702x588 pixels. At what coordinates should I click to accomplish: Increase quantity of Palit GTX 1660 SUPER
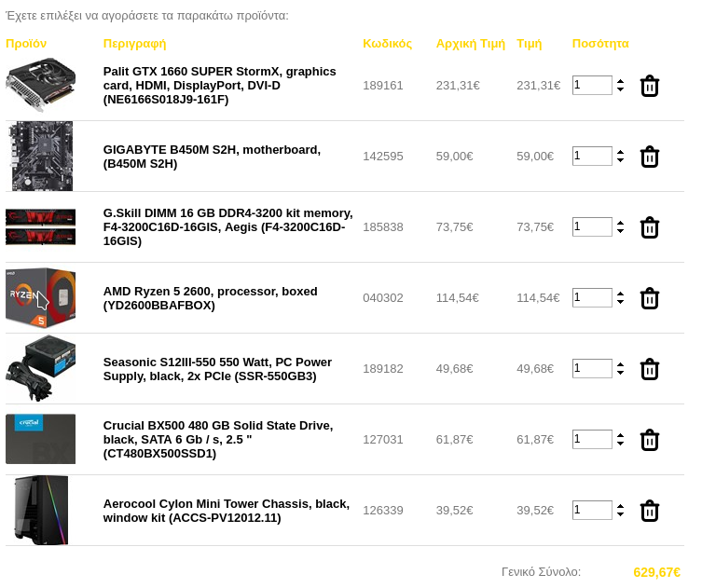click(620, 81)
